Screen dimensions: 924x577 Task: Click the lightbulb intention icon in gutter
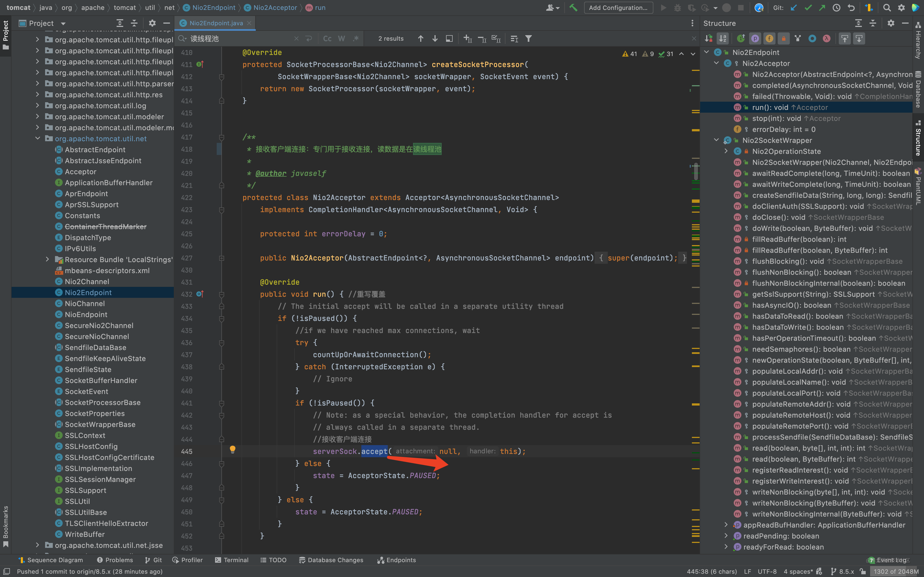233,449
